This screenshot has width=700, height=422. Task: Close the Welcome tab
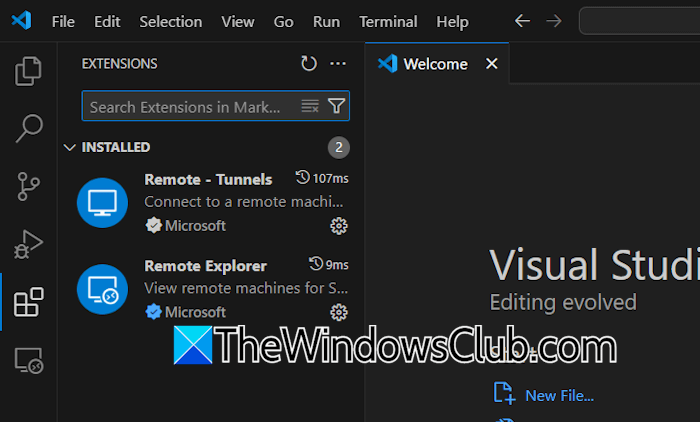tap(492, 64)
